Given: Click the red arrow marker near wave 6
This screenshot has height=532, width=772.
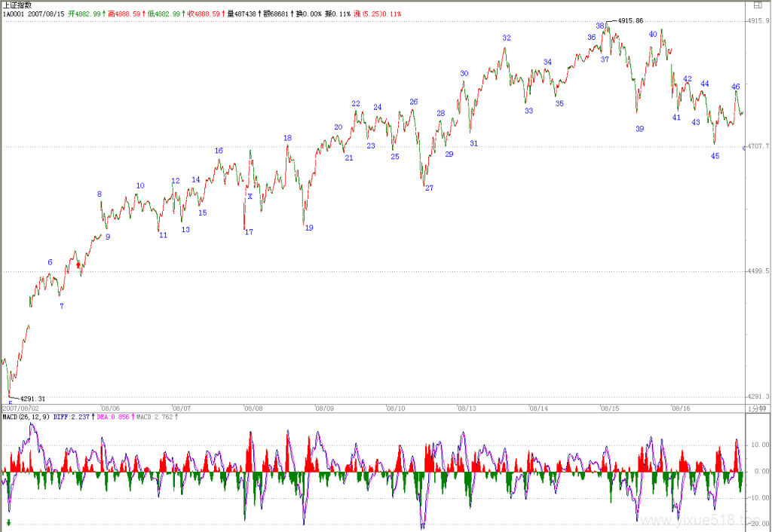Looking at the screenshot, I should [x=78, y=265].
